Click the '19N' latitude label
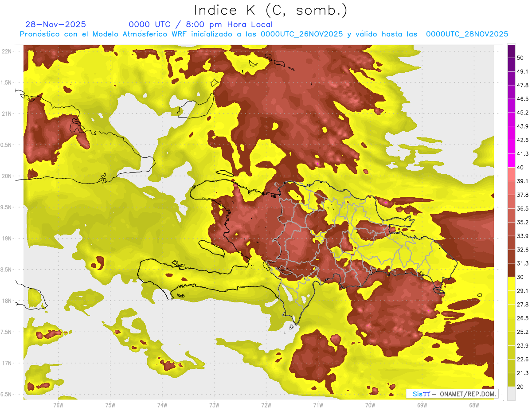The image size is (532, 411). (7, 239)
